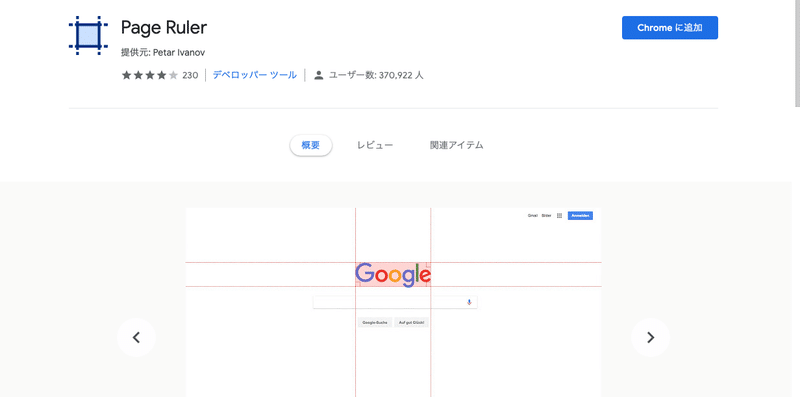Open the デベロッパー ツール category link
Viewport: 800px width, 397px height.
(x=255, y=75)
